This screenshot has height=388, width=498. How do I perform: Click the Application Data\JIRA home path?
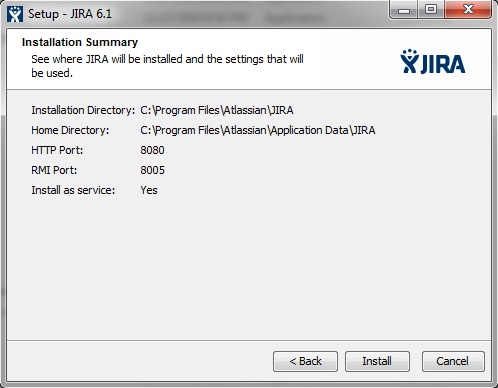click(x=258, y=130)
